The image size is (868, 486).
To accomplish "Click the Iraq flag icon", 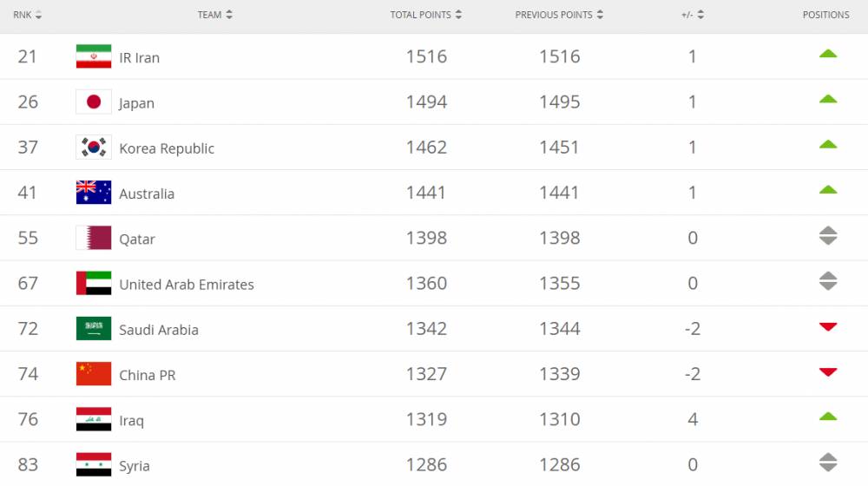I will (x=94, y=419).
